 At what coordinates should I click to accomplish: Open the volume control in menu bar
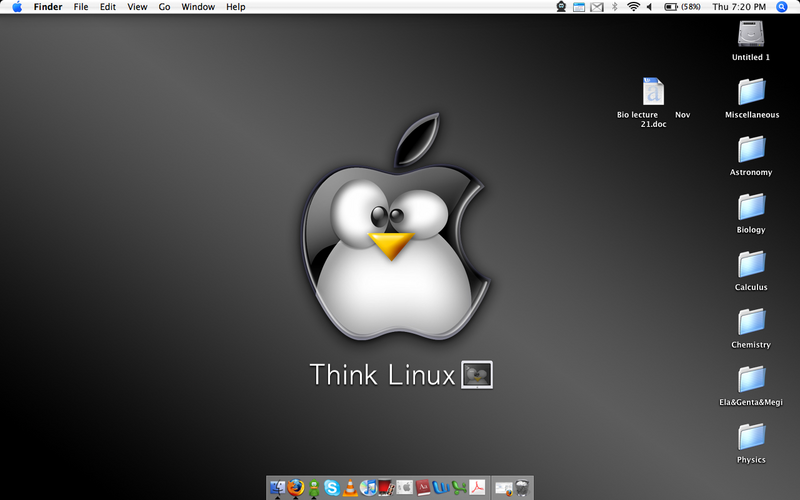649,7
